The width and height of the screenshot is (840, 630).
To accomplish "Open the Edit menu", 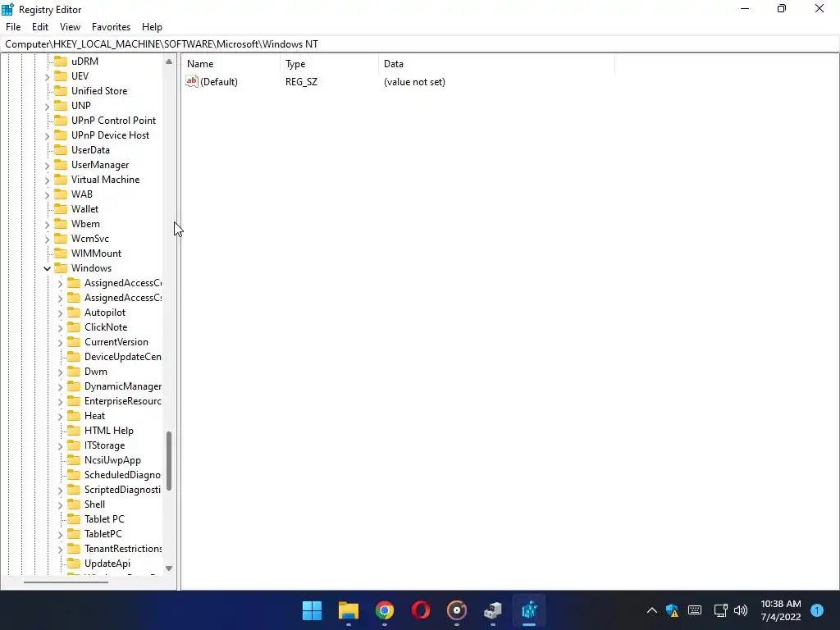I will point(40,27).
